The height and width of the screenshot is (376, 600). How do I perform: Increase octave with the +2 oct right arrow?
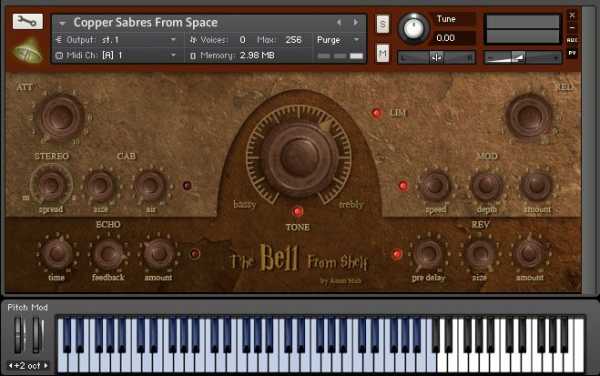46,366
